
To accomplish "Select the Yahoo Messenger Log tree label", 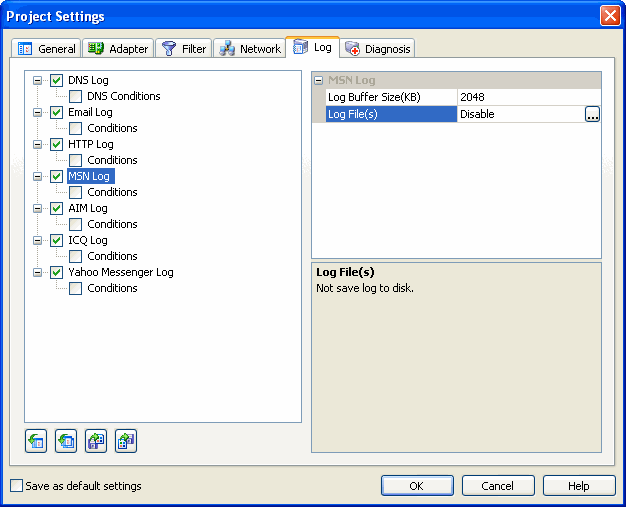I will 121,272.
